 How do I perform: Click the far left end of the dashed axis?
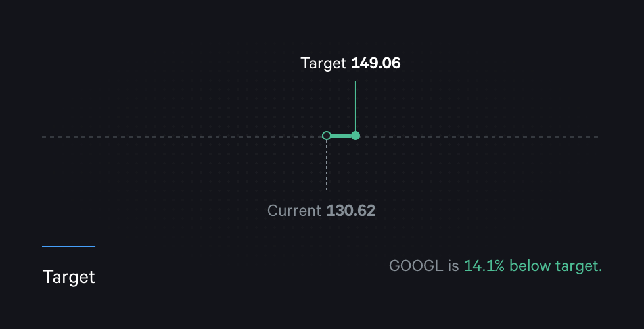click(x=44, y=137)
